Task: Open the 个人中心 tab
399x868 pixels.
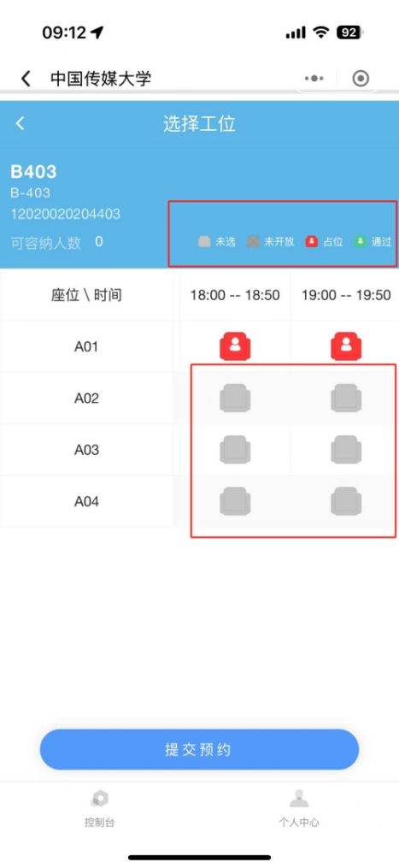Action: tap(299, 808)
